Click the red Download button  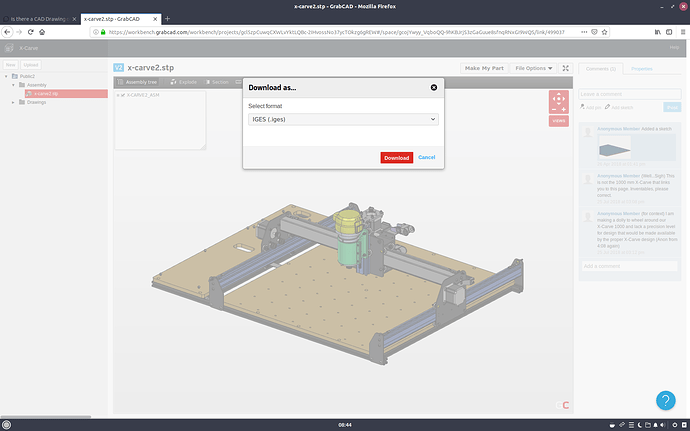click(x=396, y=158)
